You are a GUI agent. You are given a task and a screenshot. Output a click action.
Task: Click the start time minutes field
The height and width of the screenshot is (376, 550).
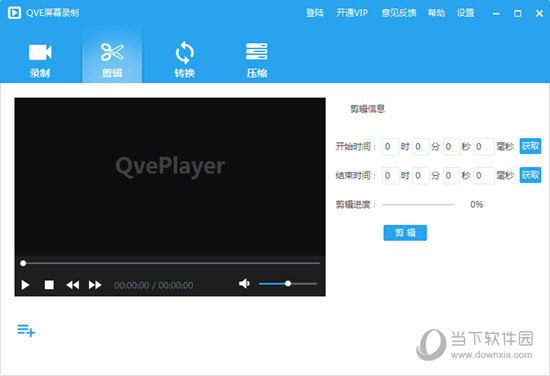(x=421, y=147)
